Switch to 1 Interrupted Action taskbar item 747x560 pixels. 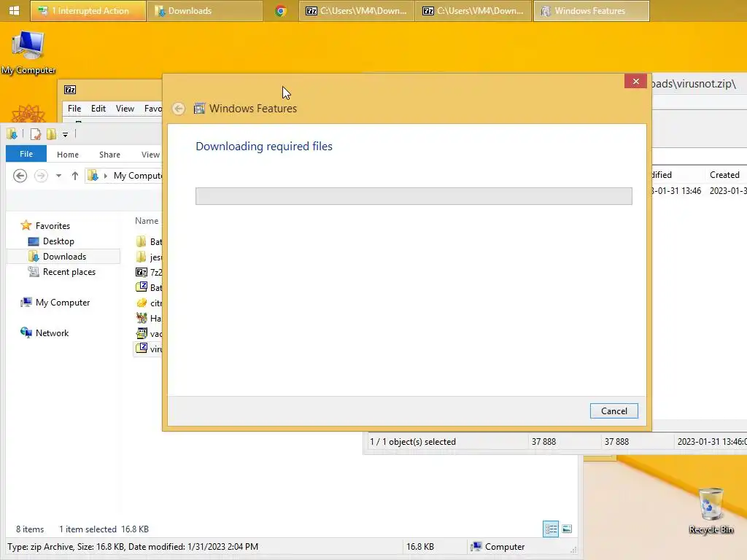pos(88,11)
